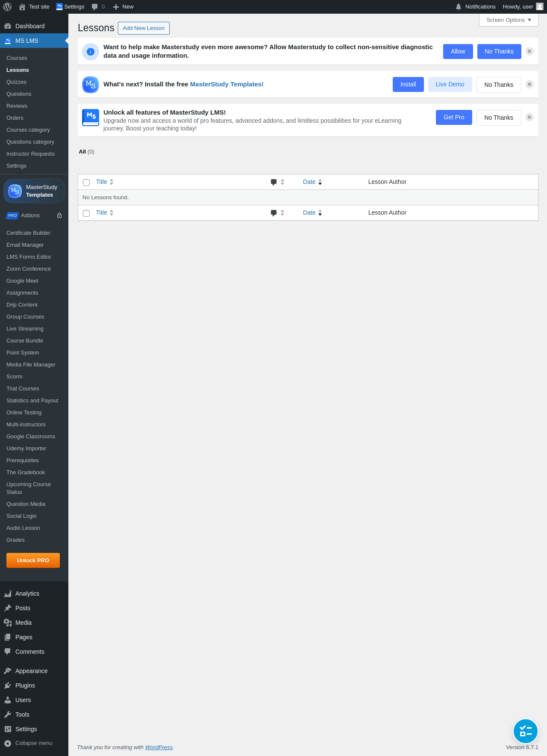The height and width of the screenshot is (756, 547).
Task: Sort lessons by Title column header
Action: coord(102,182)
